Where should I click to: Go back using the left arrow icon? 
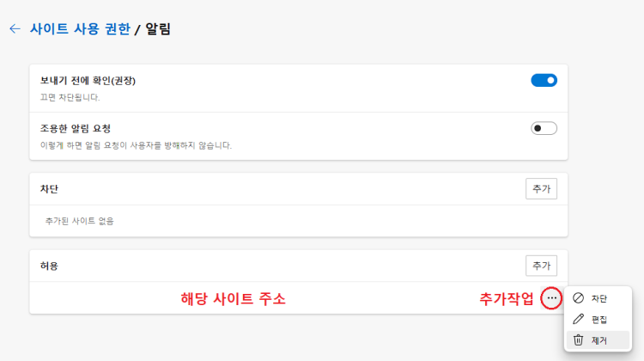[x=15, y=28]
